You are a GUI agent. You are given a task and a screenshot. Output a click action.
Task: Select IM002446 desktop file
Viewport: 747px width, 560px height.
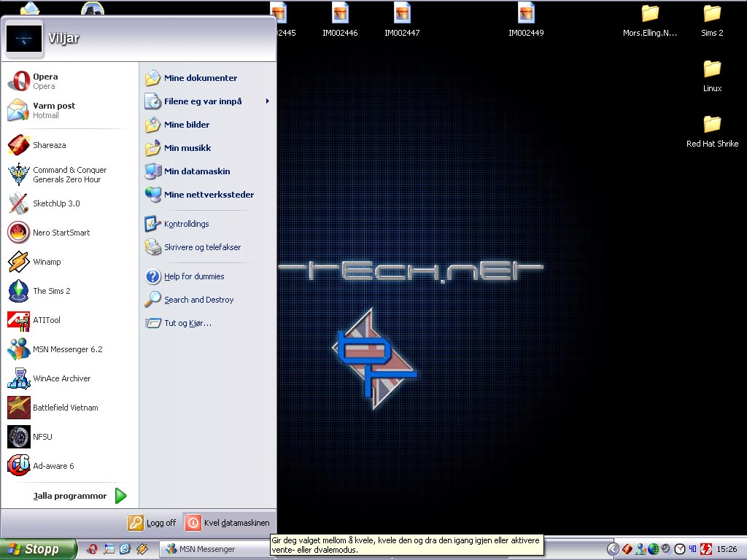click(x=340, y=20)
